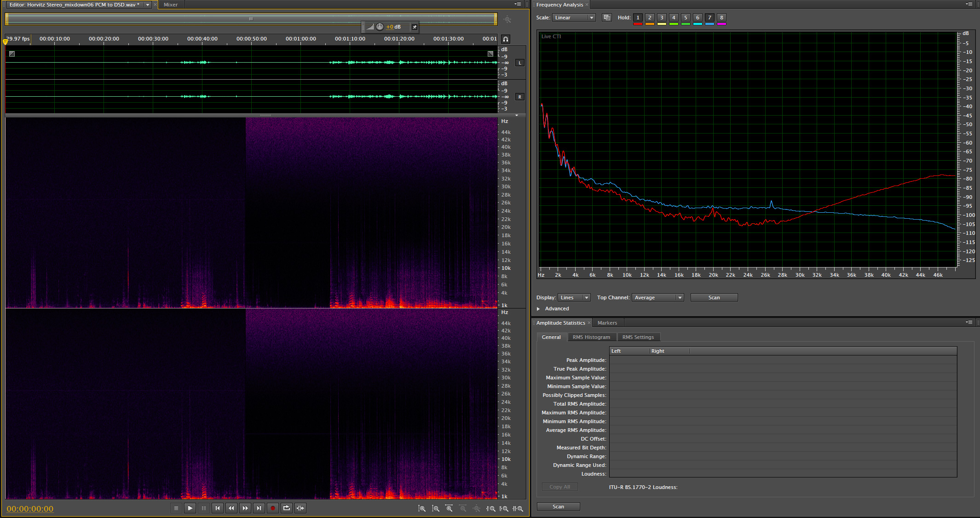Viewport: 980px width, 518px height.
Task: Click the red Record button
Action: point(273,508)
